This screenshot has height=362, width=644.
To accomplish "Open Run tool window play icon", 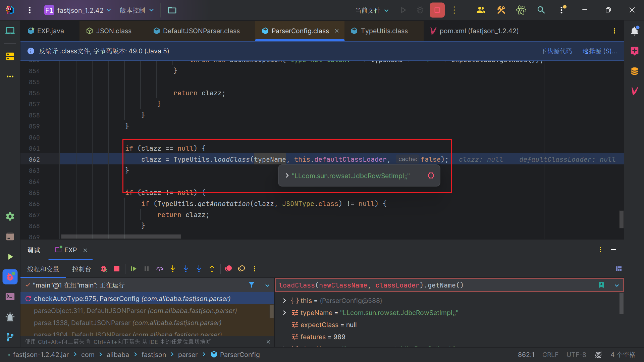I will coord(10,257).
